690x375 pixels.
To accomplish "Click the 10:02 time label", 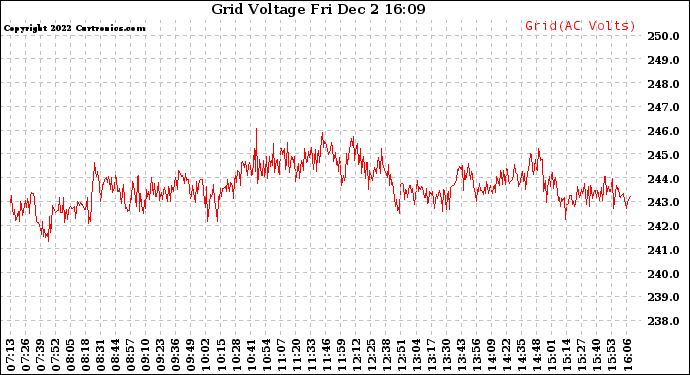I will tap(205, 355).
